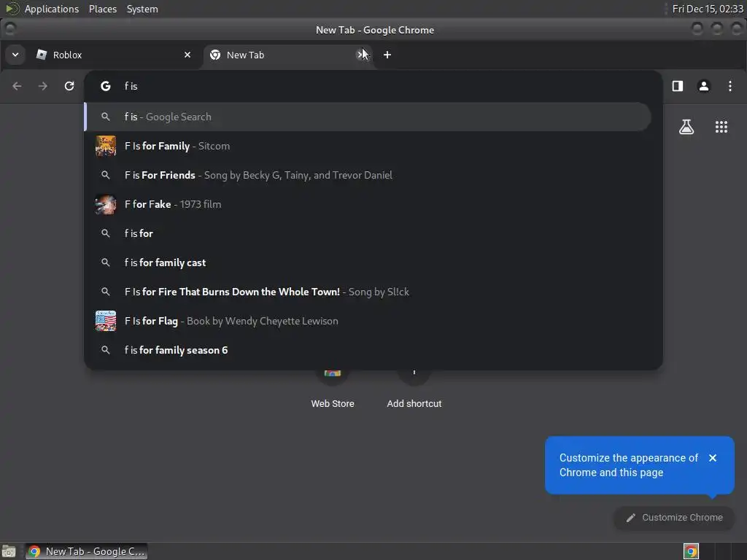The image size is (747, 560).
Task: Select Chrome window in taskbar
Action: point(87,551)
